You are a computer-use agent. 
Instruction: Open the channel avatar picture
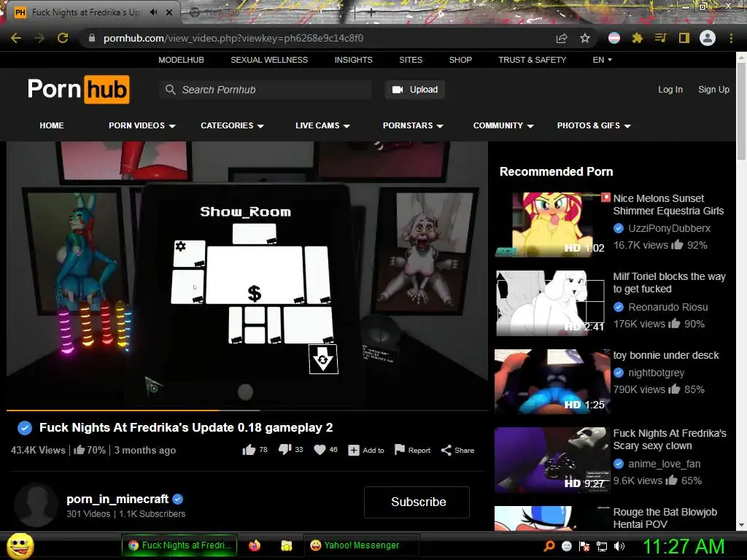(x=36, y=506)
